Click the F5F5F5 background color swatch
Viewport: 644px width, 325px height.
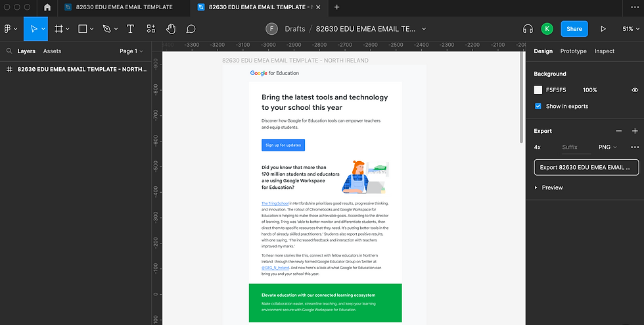click(538, 90)
